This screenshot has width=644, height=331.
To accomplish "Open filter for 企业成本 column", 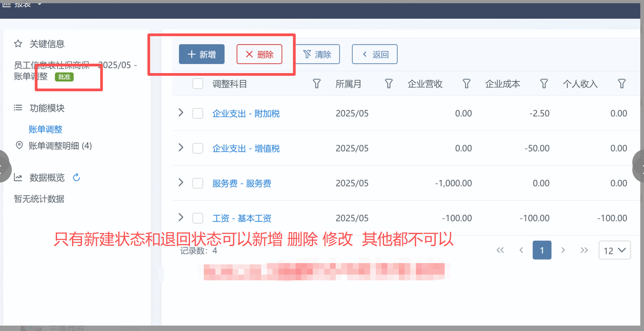I will coord(544,84).
